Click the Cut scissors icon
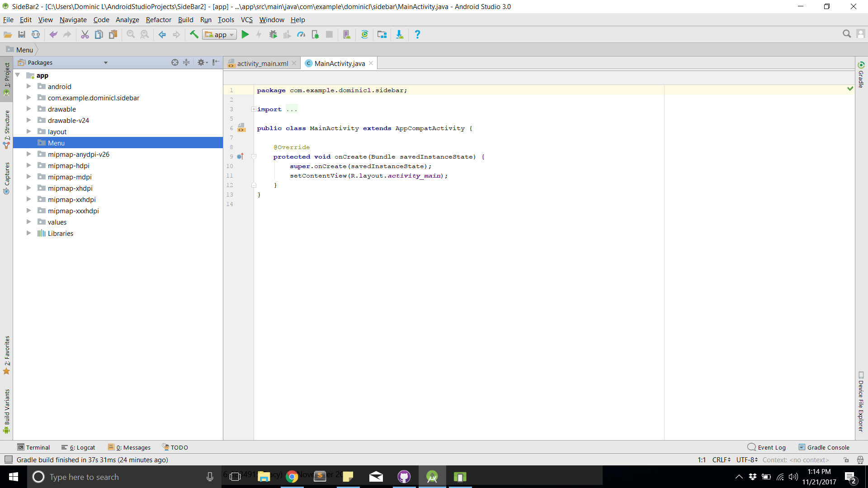 [85, 34]
